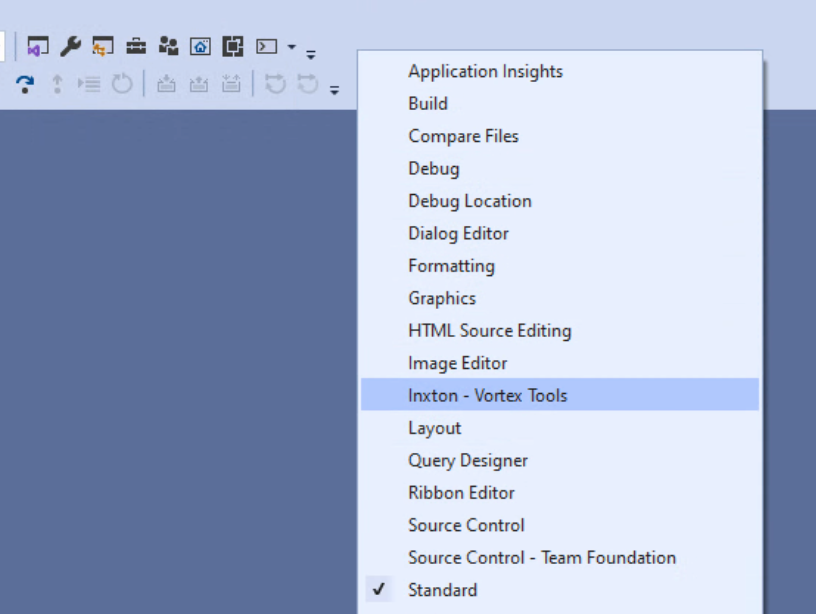
Task: Expand dropdown arrow beside Command Window icon
Action: pos(292,47)
